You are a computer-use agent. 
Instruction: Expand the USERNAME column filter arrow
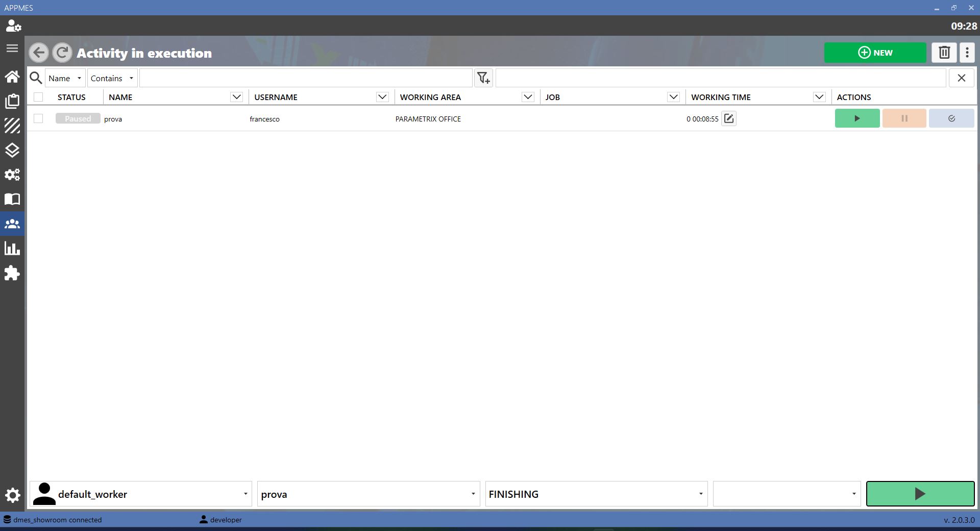coord(382,97)
